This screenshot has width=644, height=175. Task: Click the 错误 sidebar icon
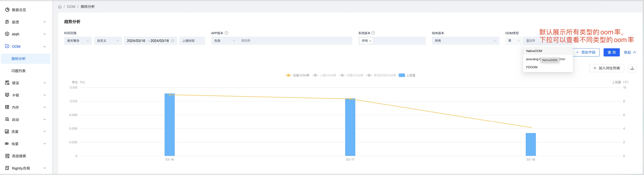click(7, 83)
